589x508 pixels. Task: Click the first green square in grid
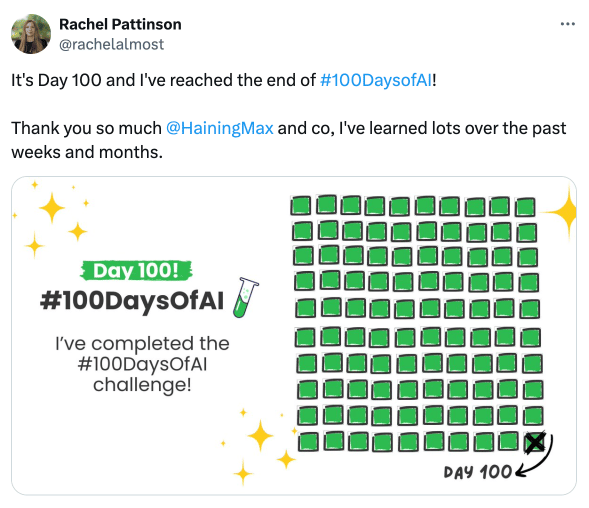coord(301,206)
